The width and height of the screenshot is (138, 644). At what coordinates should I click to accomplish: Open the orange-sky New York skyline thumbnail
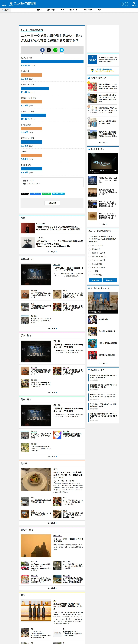[x=36, y=546]
